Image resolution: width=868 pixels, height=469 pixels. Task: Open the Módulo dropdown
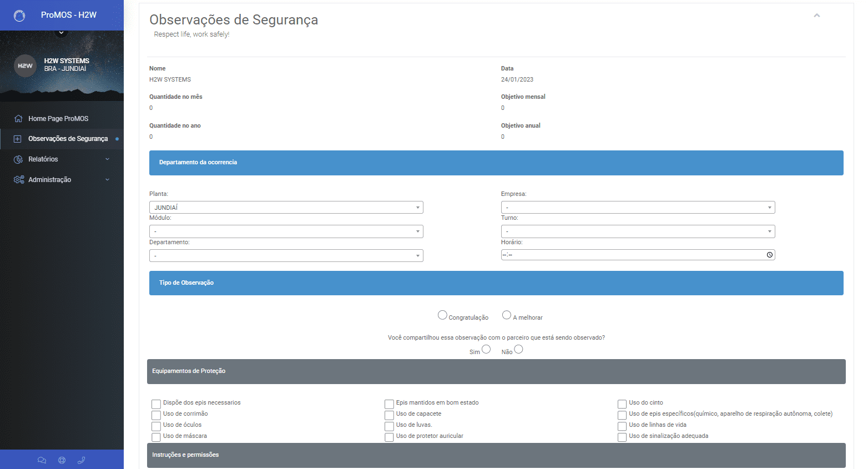(286, 231)
